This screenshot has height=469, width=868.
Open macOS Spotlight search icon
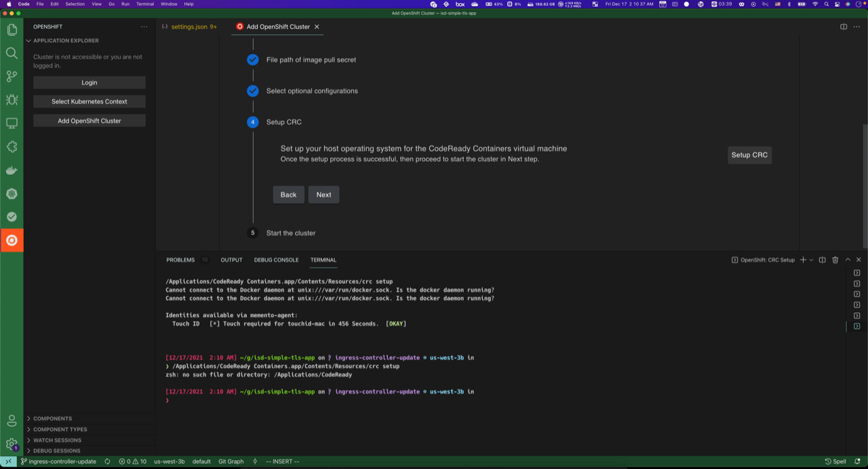[x=827, y=4]
